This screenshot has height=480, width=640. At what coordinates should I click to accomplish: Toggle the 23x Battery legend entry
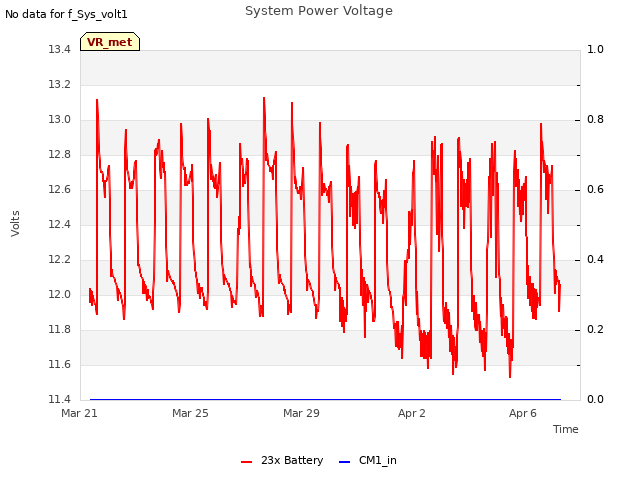pyautogui.click(x=282, y=460)
